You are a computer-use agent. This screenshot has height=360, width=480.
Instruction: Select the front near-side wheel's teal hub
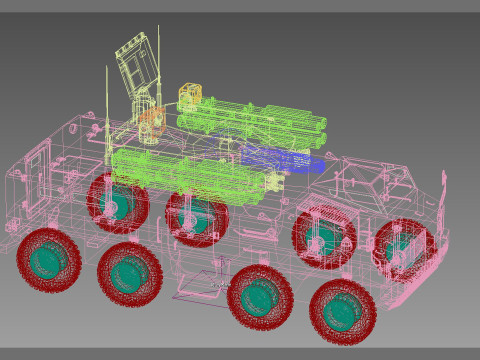pos(342,312)
